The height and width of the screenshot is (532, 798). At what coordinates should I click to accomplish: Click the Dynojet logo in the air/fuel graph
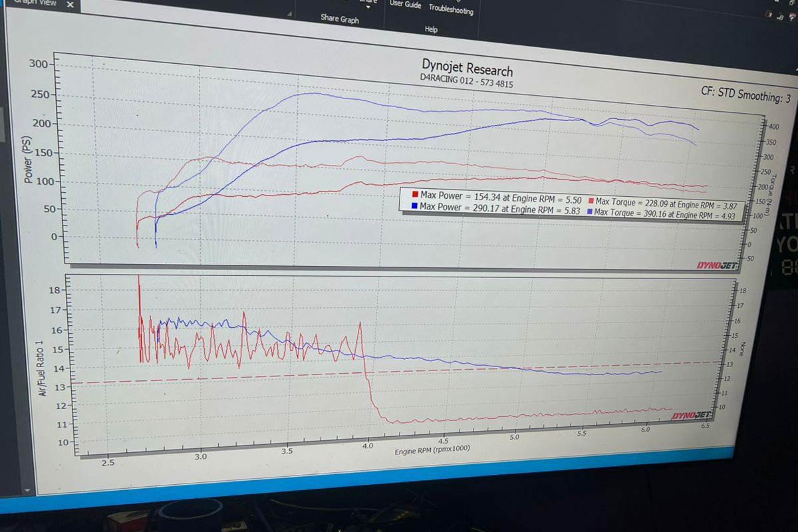tap(692, 416)
